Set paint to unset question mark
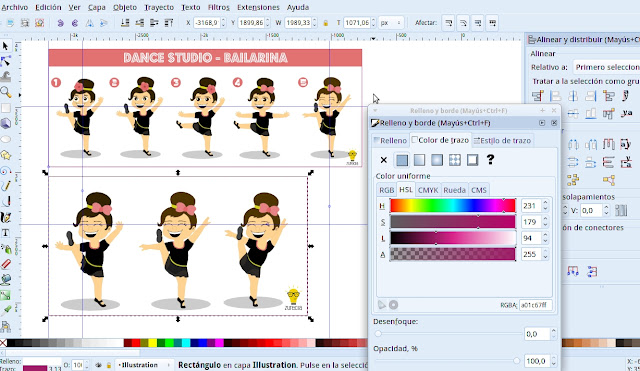The image size is (640, 371). pos(490,160)
